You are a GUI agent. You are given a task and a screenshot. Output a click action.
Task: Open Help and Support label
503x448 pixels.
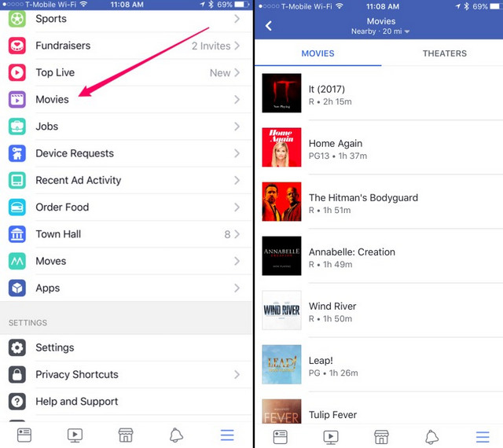pos(77,402)
